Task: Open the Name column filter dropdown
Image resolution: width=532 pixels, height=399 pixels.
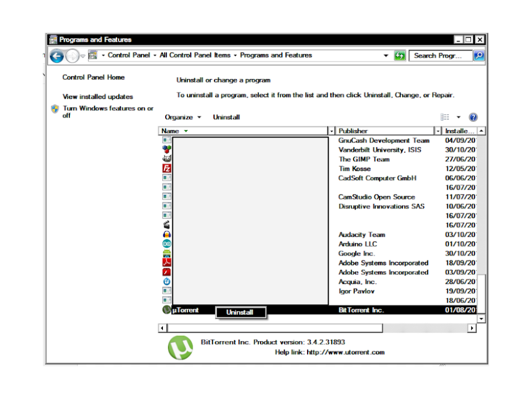Action: 331,131
